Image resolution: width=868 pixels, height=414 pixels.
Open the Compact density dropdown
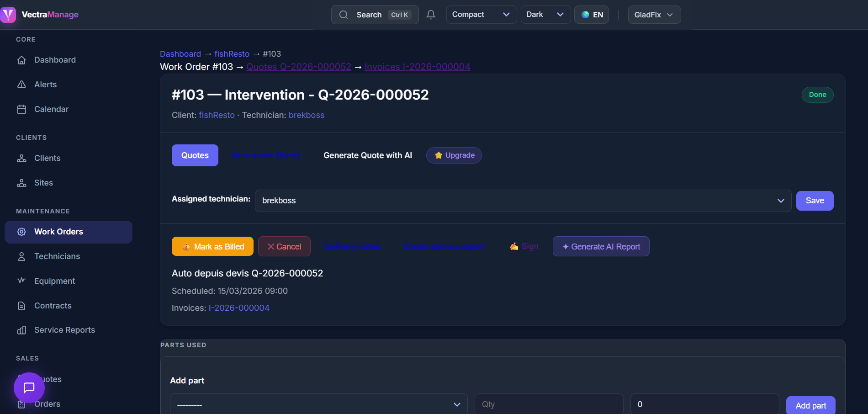pos(482,15)
